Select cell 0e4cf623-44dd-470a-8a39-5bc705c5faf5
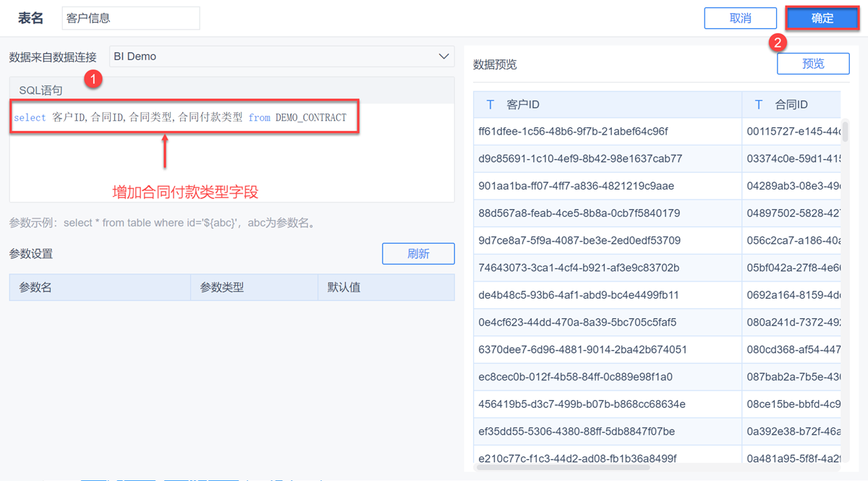The width and height of the screenshot is (868, 481). 608,322
